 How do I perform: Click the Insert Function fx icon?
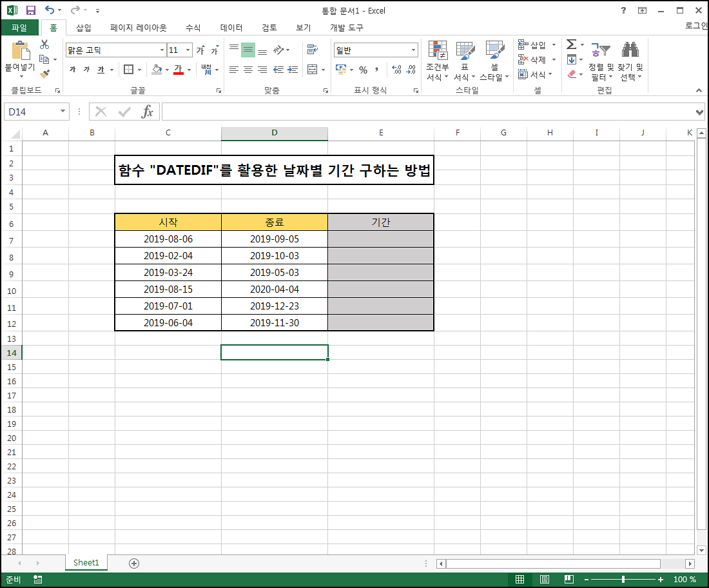(x=148, y=112)
